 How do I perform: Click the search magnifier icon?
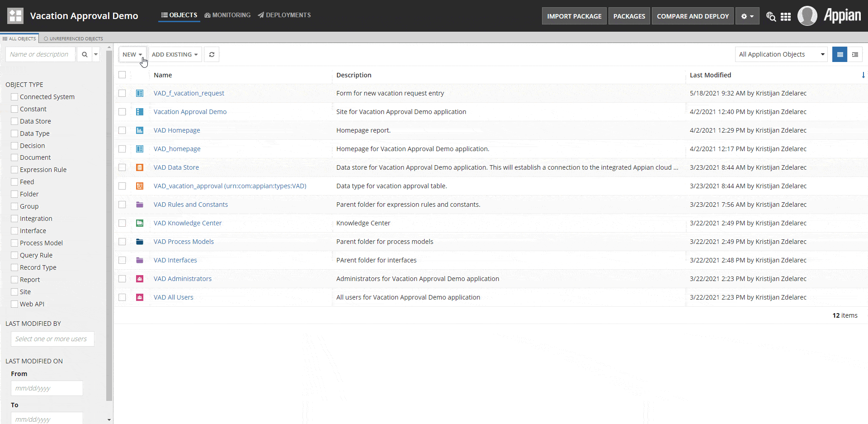pos(84,54)
